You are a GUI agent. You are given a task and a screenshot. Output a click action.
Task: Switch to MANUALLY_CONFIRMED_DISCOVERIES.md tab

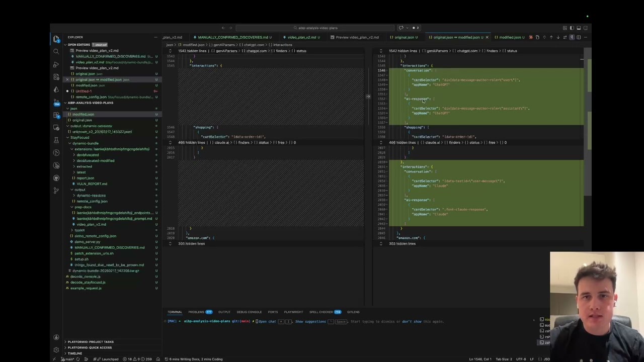(x=232, y=37)
